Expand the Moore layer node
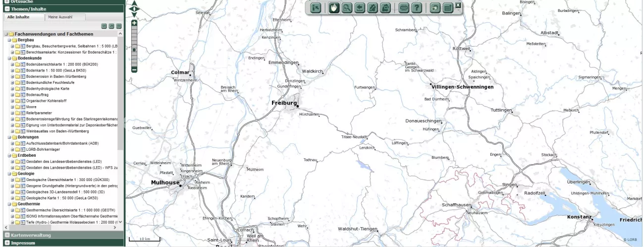Image resolution: width=644 pixels, height=247 pixels. 12,107
